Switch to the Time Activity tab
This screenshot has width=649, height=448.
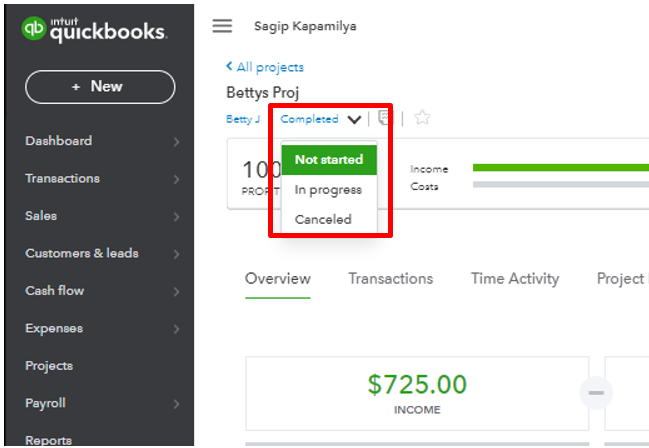[515, 279]
